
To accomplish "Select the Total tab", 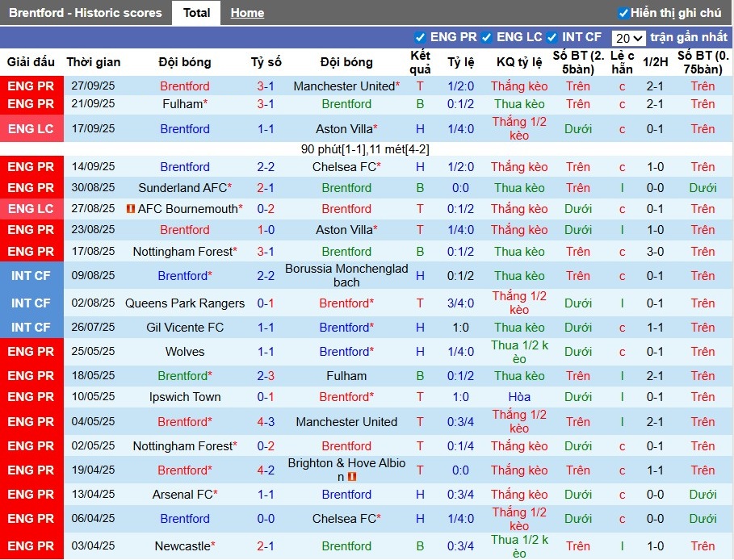I will coord(196,12).
